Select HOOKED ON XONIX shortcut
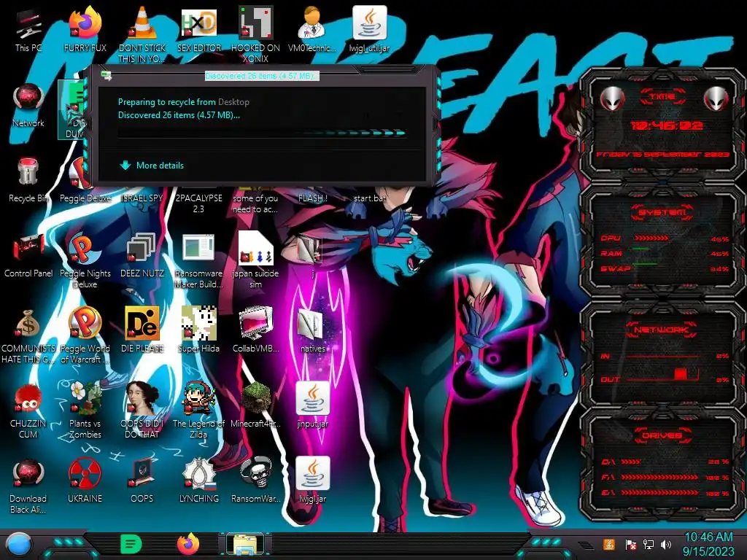 pyautogui.click(x=255, y=34)
